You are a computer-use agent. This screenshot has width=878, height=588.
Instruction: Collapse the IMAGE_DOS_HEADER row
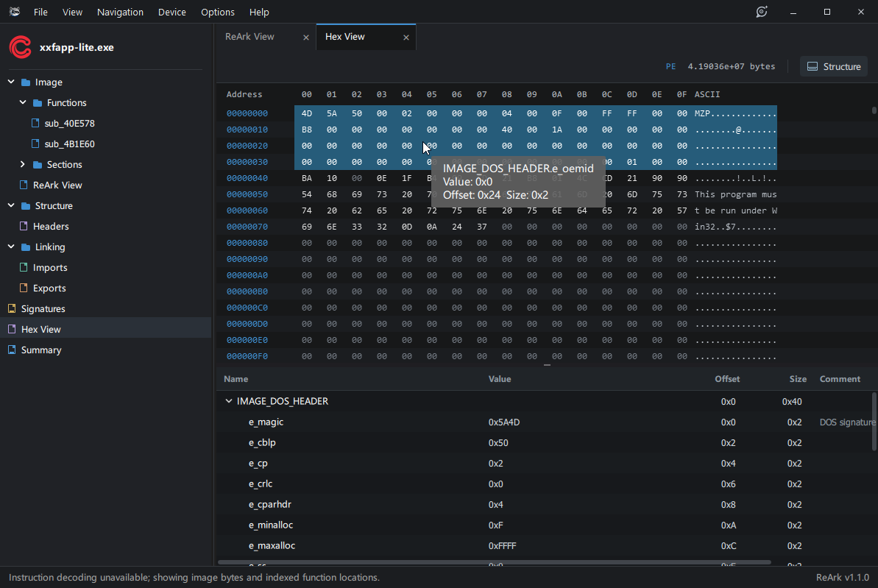click(x=228, y=401)
